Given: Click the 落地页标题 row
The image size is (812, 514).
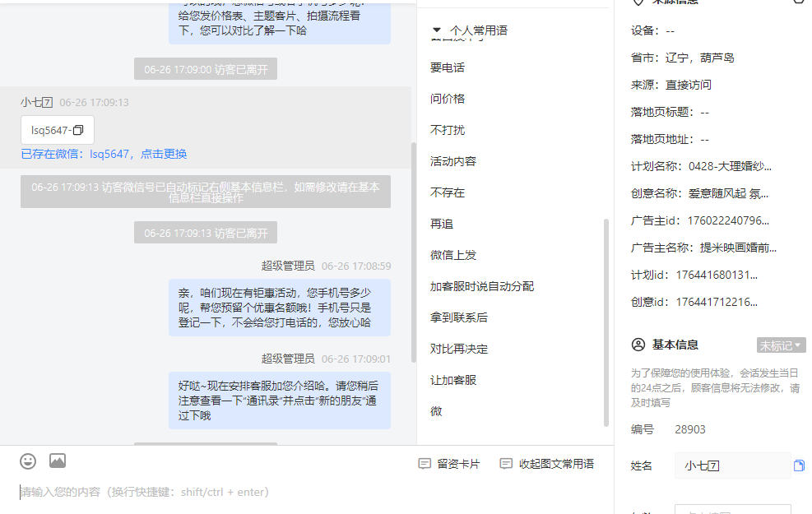Looking at the screenshot, I should 670,112.
